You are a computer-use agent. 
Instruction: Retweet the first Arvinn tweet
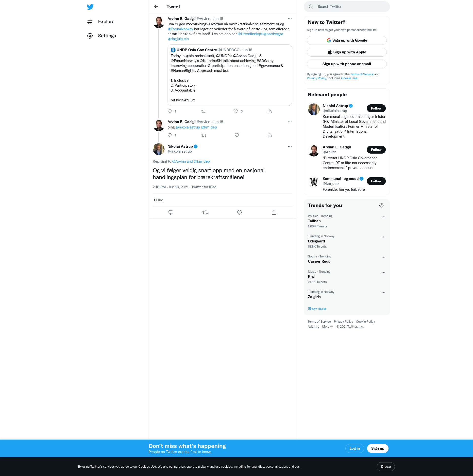(x=203, y=111)
